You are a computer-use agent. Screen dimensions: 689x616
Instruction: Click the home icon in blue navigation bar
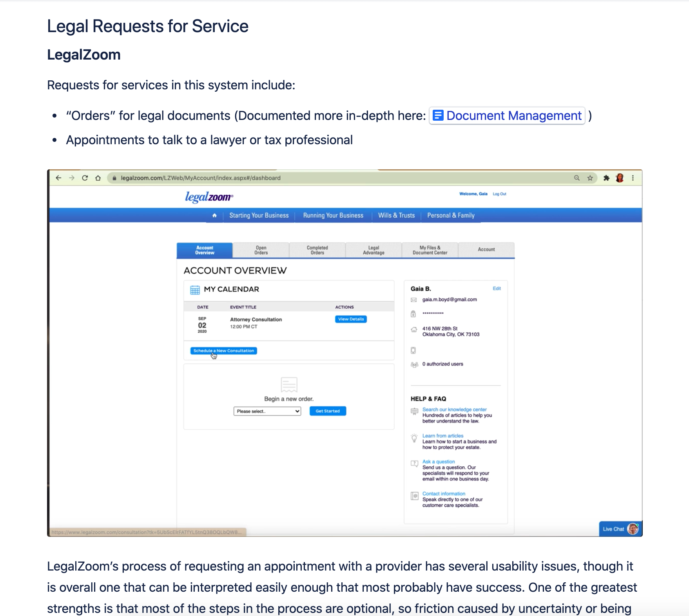[214, 215]
